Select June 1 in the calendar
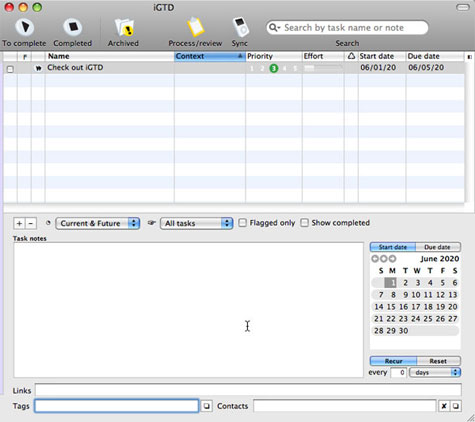 click(391, 283)
